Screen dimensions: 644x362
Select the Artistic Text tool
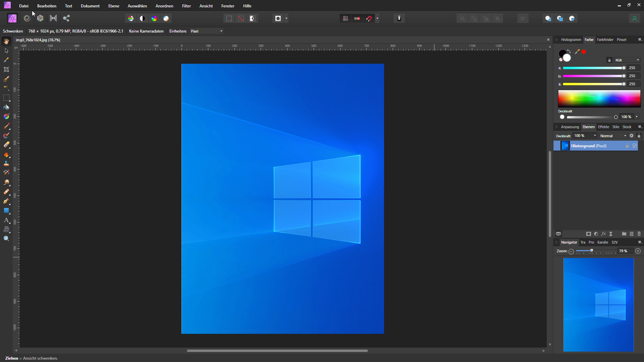click(x=6, y=220)
